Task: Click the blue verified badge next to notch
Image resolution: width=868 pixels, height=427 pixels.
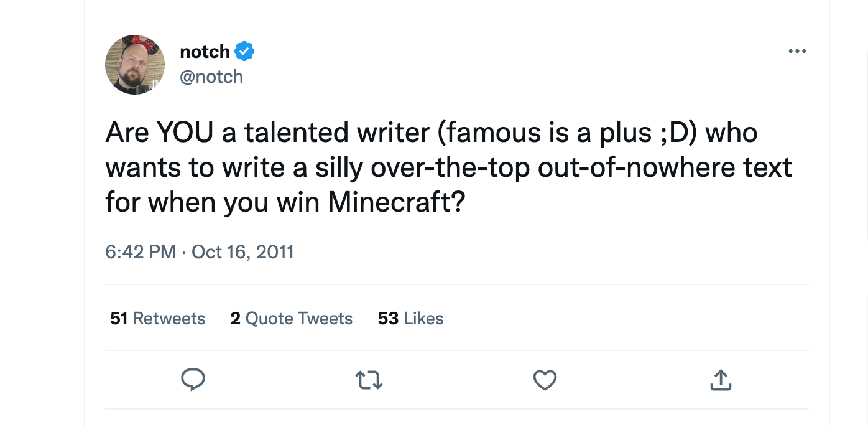Action: coord(244,52)
